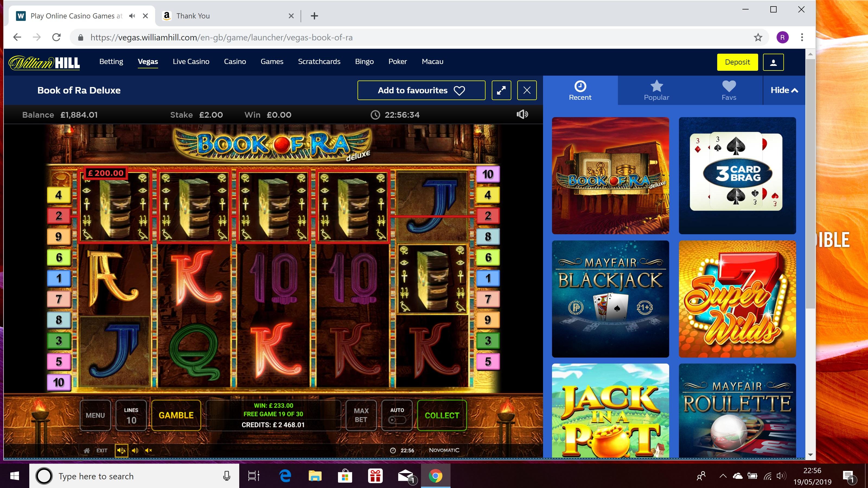
Task: Switch to the Favs tab
Action: (x=729, y=90)
